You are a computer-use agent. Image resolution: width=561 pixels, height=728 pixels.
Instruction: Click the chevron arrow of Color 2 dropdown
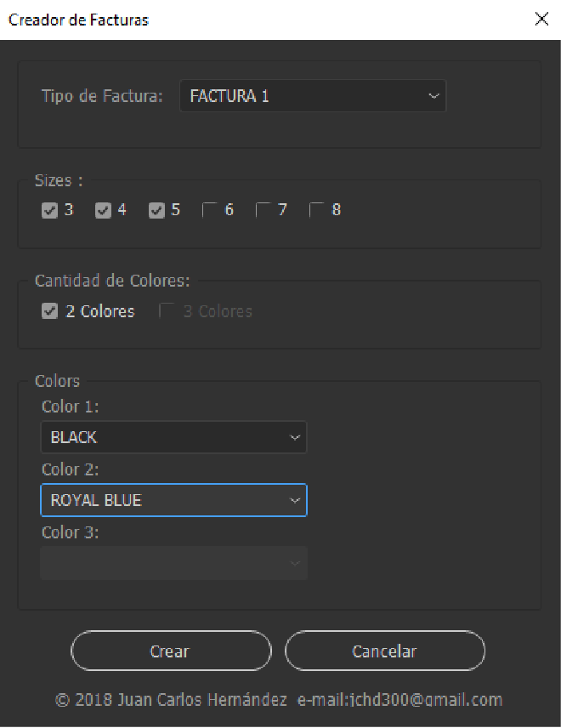(x=295, y=501)
